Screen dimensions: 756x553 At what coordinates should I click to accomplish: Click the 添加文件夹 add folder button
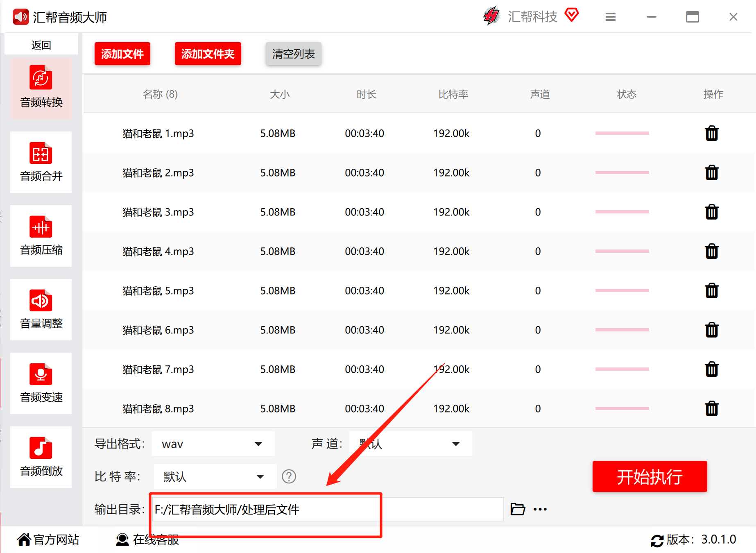[x=208, y=54]
